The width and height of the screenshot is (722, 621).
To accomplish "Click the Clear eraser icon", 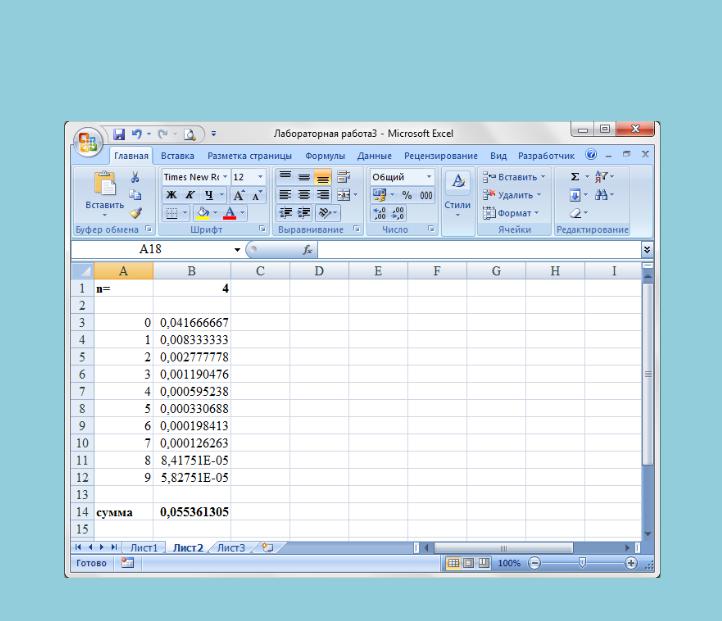I will 575,213.
